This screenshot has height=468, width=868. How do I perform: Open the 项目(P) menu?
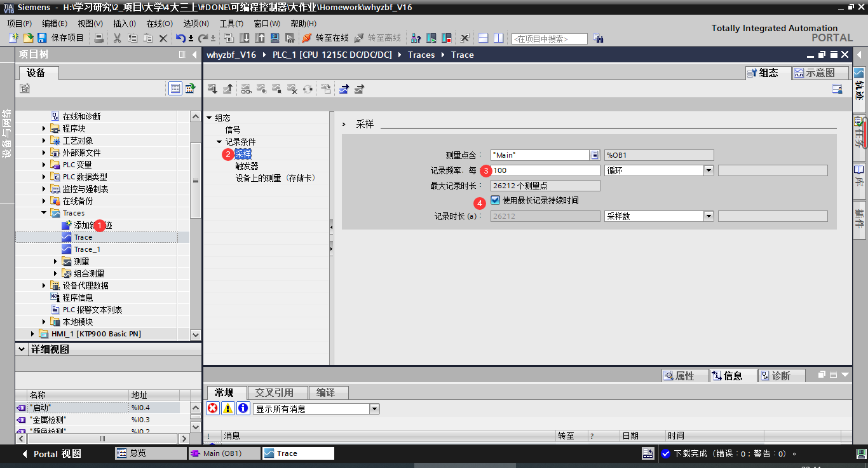pos(20,24)
